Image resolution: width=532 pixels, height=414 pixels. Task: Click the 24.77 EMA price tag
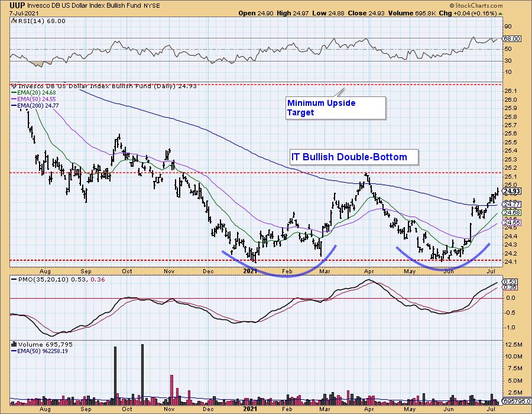tap(512, 204)
